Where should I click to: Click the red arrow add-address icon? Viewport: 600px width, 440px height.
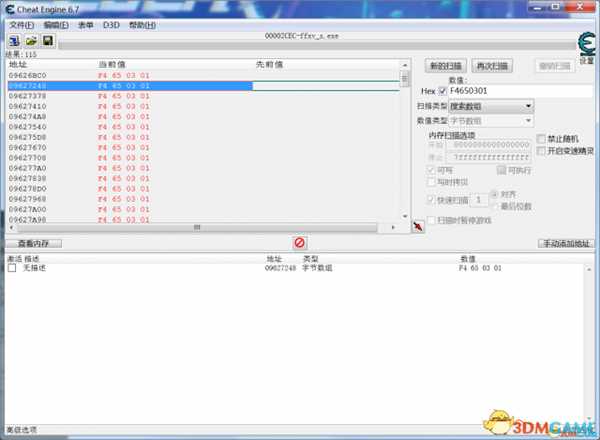click(418, 227)
